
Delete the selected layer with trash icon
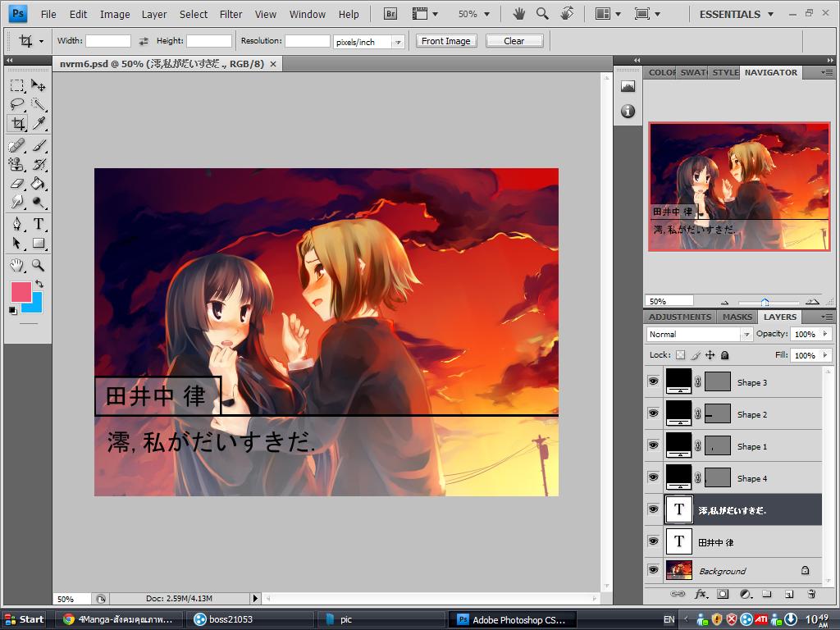[x=811, y=594]
